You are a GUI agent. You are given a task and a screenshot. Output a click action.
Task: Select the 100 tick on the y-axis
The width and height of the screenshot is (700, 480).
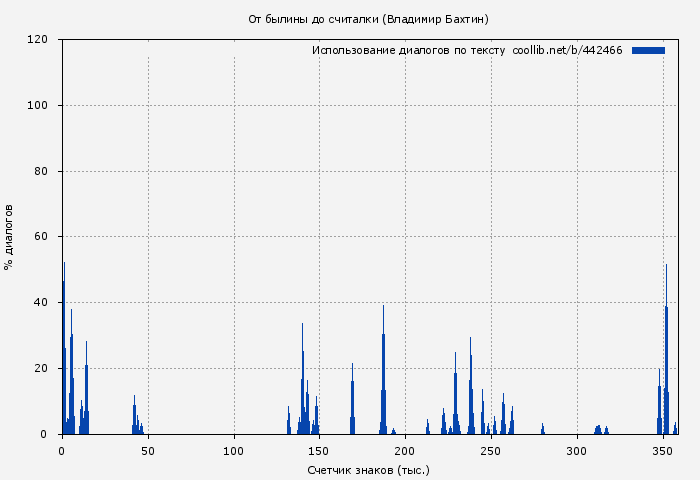[x=38, y=106]
